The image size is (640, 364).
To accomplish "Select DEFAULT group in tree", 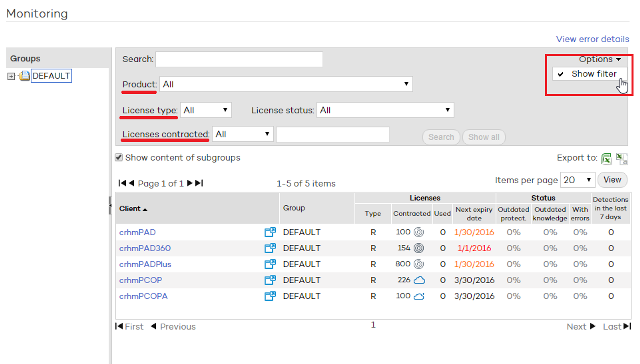I will click(51, 76).
